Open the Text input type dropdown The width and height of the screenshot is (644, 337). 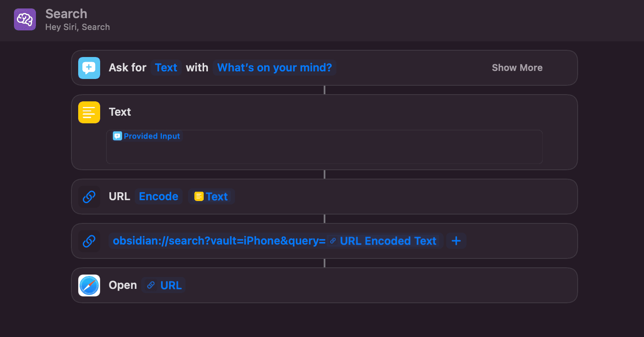click(166, 68)
